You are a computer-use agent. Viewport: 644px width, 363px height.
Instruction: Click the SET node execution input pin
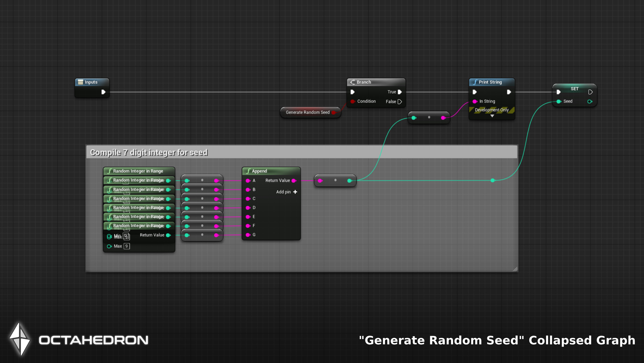pyautogui.click(x=558, y=92)
